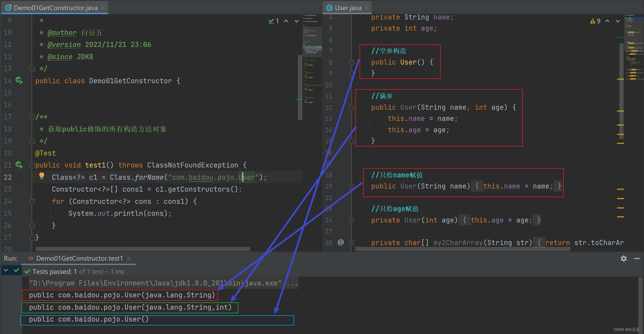Image resolution: width=644 pixels, height=334 pixels.
Task: Click the Demo01GetConstructor class name
Action: pos(130,81)
